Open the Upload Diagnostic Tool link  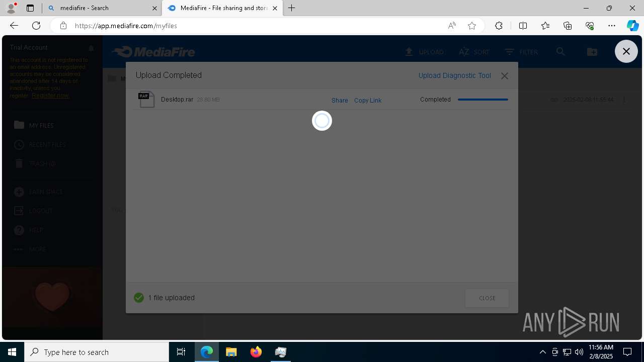tap(455, 75)
